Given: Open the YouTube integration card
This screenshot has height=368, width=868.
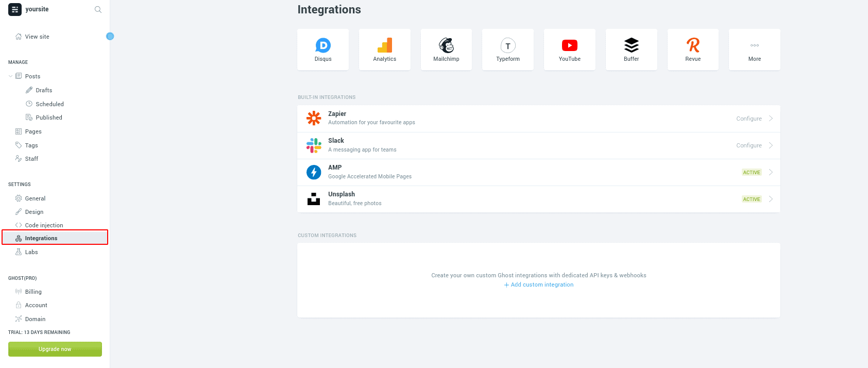Looking at the screenshot, I should point(570,49).
